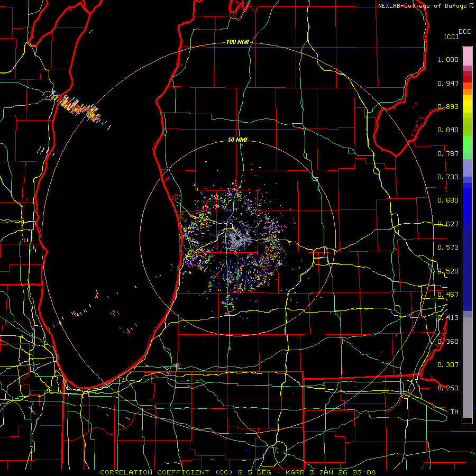Pick the lavender color bar segment
The image size is (476, 476).
click(x=467, y=168)
